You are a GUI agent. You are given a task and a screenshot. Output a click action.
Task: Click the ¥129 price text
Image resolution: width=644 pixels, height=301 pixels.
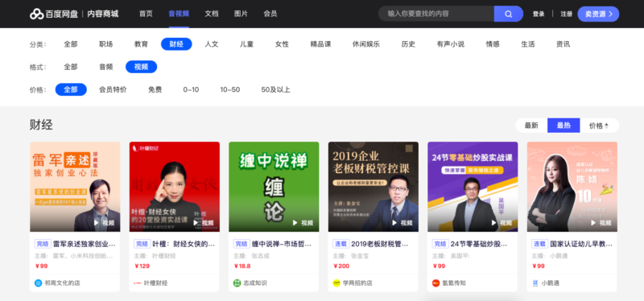[x=142, y=266]
